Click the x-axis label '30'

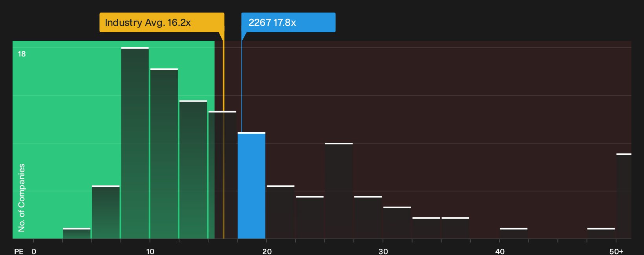pyautogui.click(x=383, y=251)
